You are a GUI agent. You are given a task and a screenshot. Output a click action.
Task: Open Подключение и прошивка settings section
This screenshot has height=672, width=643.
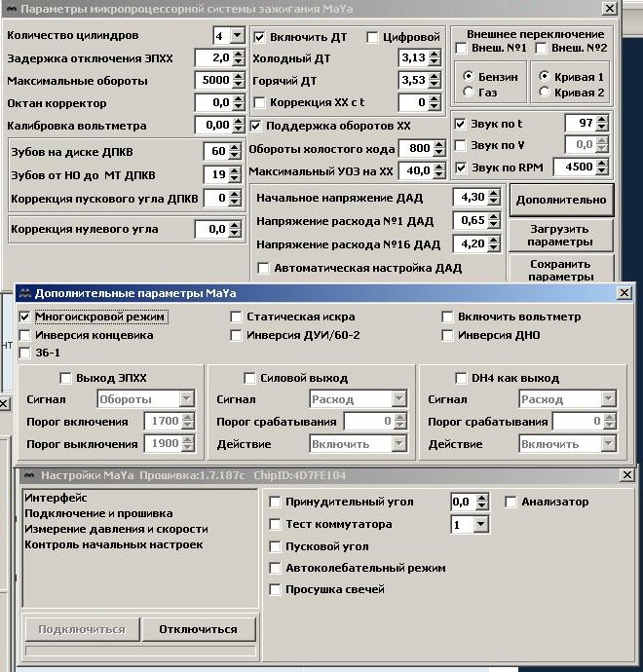98,513
